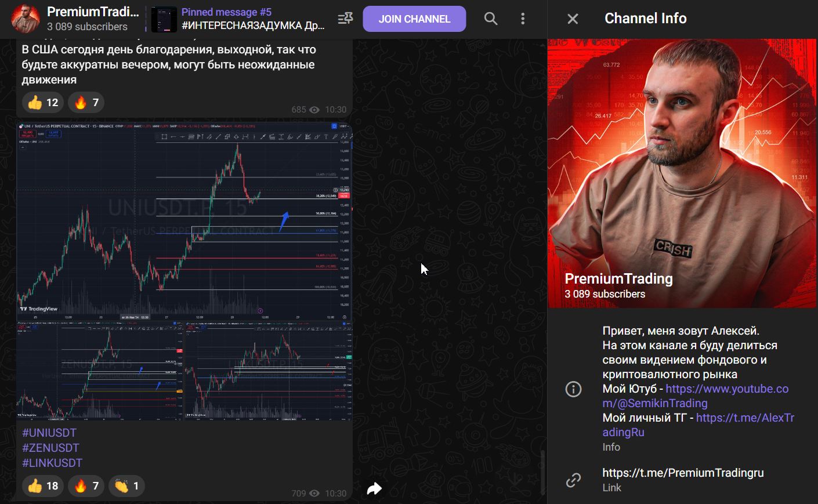Toggle fire reaction on charts post
818x504 pixels.
coord(86,486)
